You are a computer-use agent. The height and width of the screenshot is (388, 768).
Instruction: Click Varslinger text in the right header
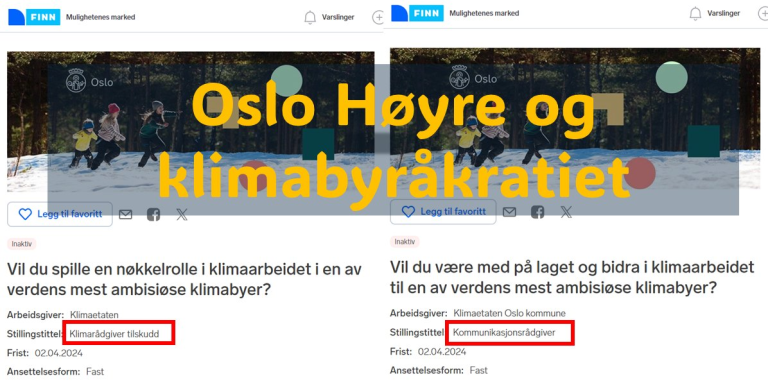(723, 14)
